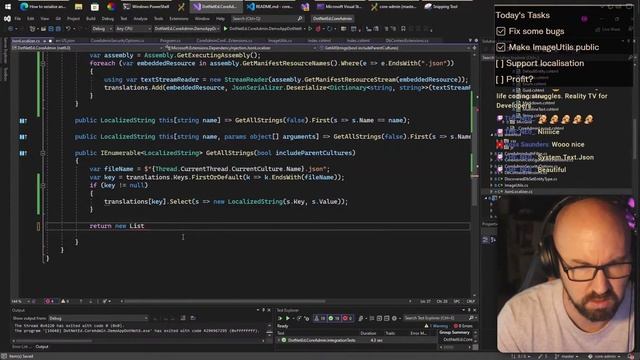Open the File menu
The image size is (640, 360).
[18, 18]
